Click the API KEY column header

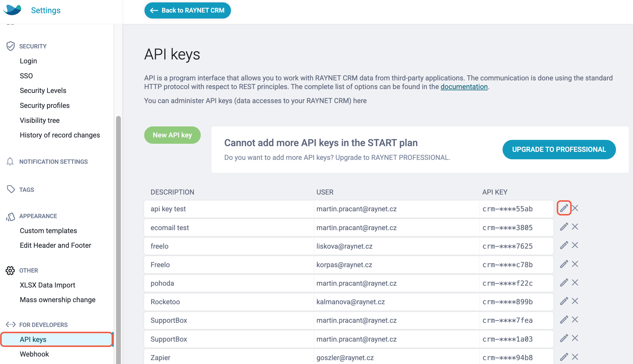click(x=495, y=192)
